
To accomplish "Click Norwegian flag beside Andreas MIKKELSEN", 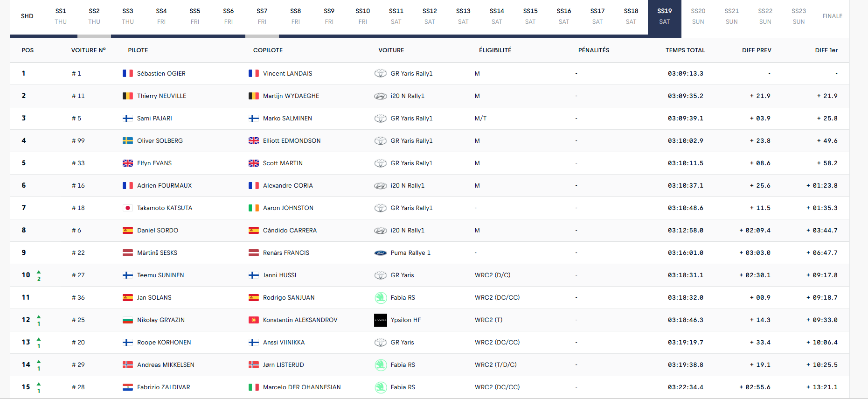I will (x=128, y=365).
